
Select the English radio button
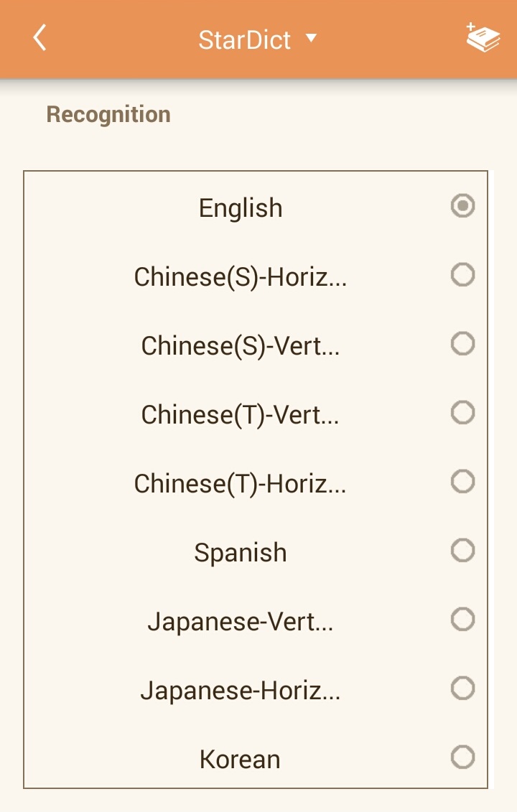pos(462,206)
